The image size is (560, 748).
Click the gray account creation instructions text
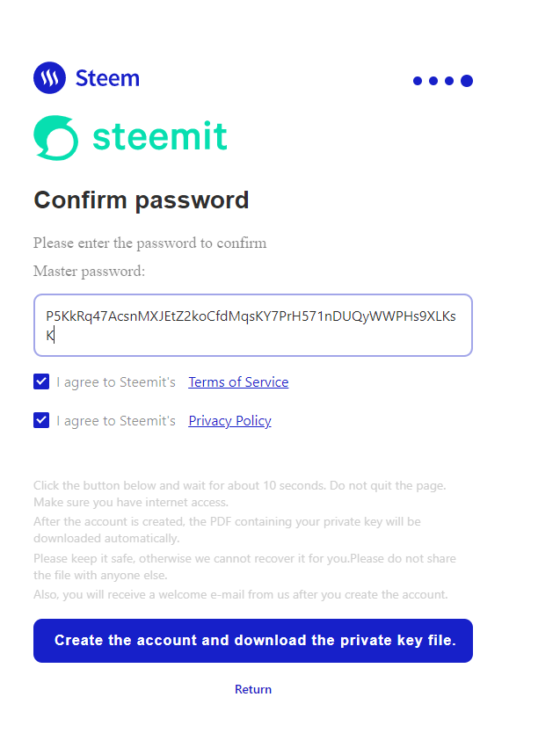[x=240, y=540]
